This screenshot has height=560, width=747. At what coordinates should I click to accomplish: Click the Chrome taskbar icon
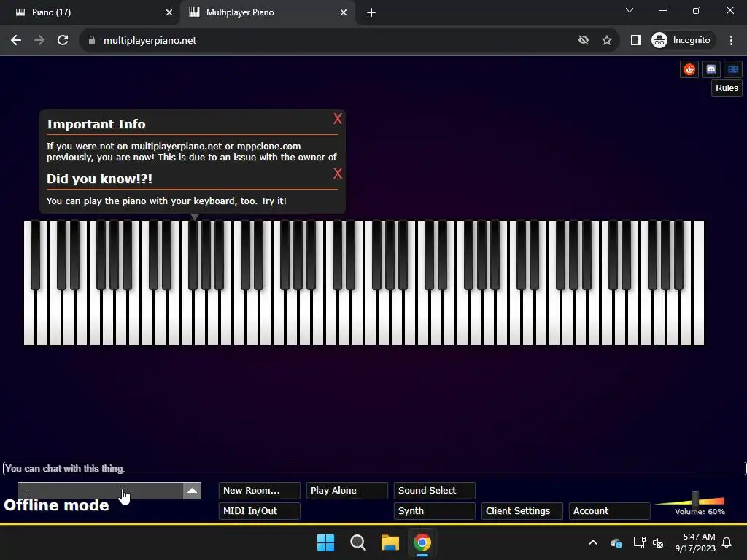tap(422, 542)
